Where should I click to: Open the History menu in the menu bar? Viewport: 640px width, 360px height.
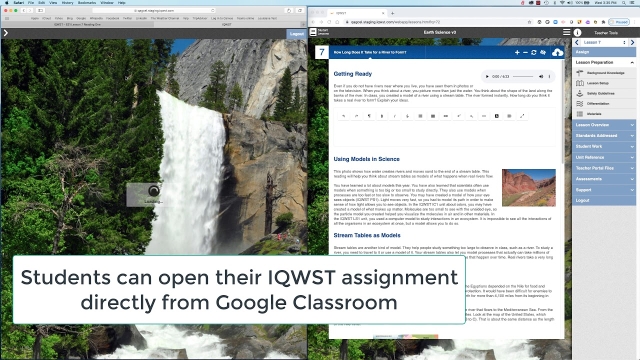coord(67,2)
